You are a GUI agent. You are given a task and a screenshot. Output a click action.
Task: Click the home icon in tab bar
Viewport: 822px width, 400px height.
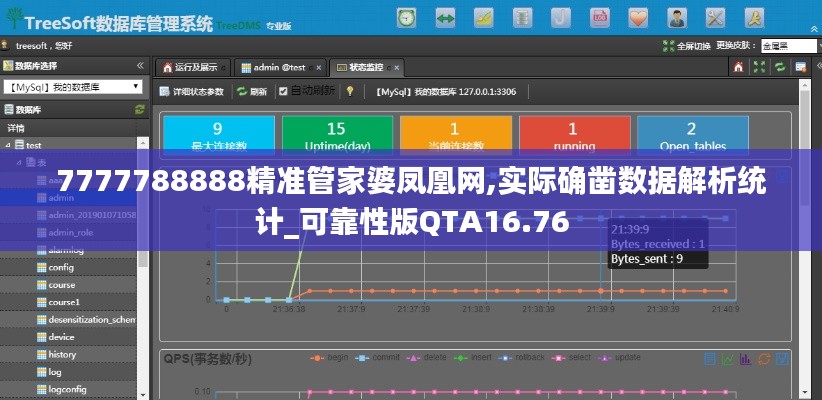click(739, 67)
